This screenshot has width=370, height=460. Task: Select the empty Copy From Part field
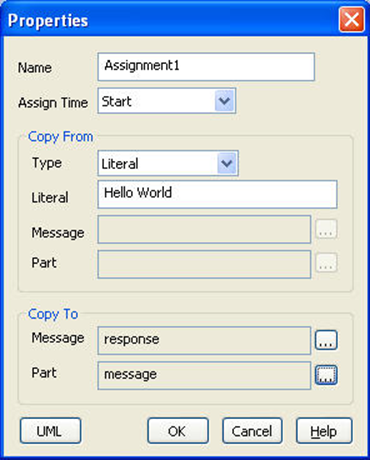tap(204, 264)
